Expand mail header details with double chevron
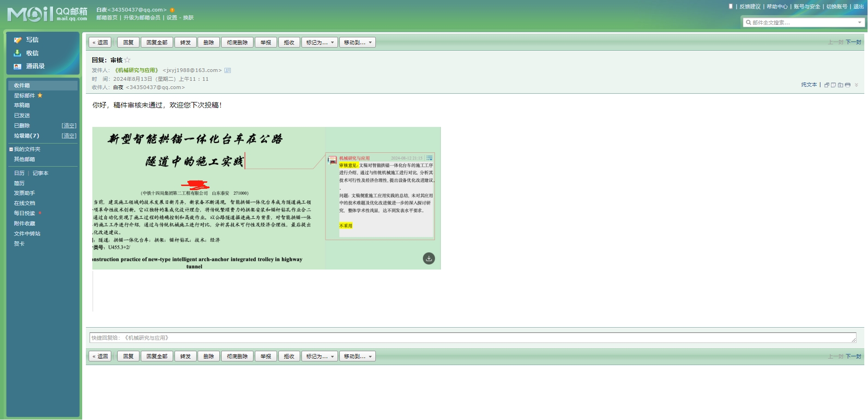This screenshot has width=868, height=420. click(856, 85)
